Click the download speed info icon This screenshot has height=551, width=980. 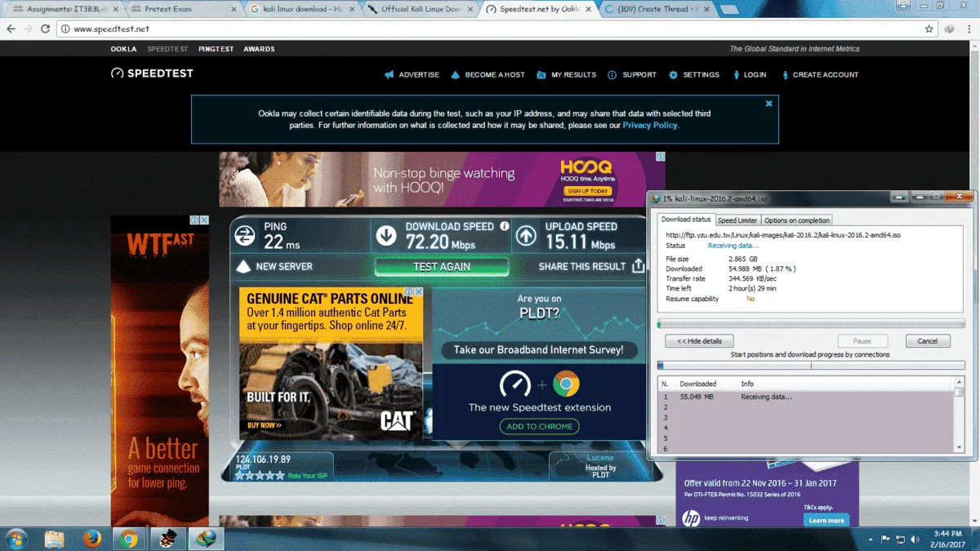[505, 226]
